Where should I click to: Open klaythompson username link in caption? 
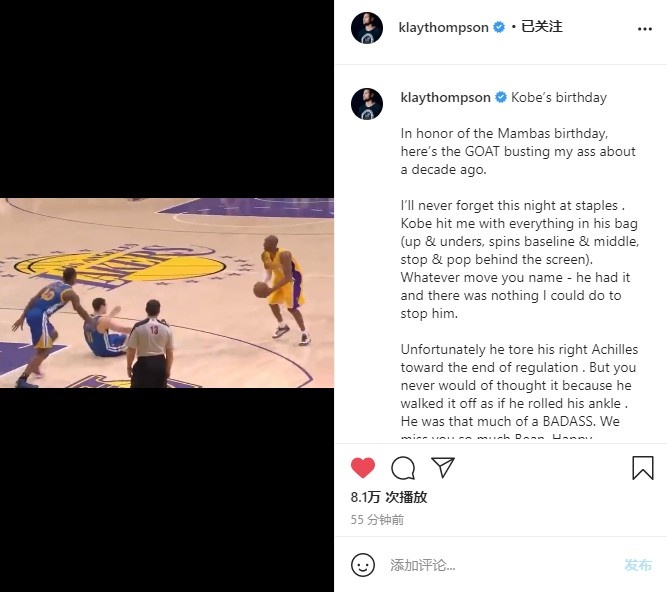445,98
